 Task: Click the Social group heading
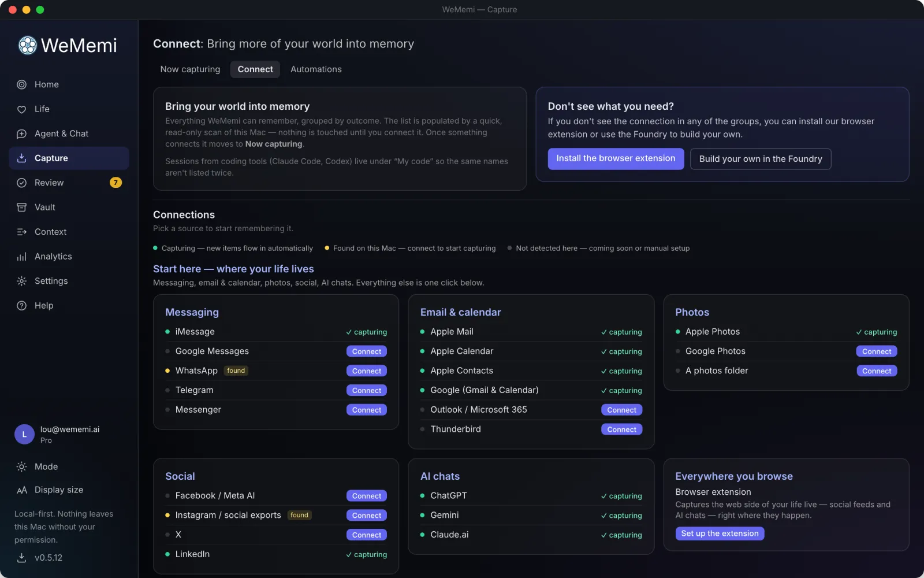pyautogui.click(x=180, y=476)
